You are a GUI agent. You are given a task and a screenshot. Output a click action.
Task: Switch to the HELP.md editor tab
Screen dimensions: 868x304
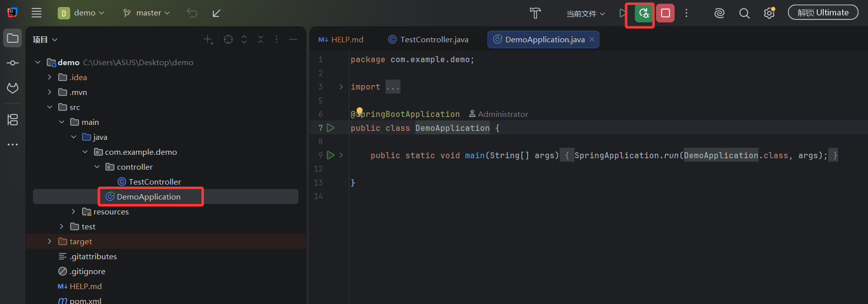(341, 39)
